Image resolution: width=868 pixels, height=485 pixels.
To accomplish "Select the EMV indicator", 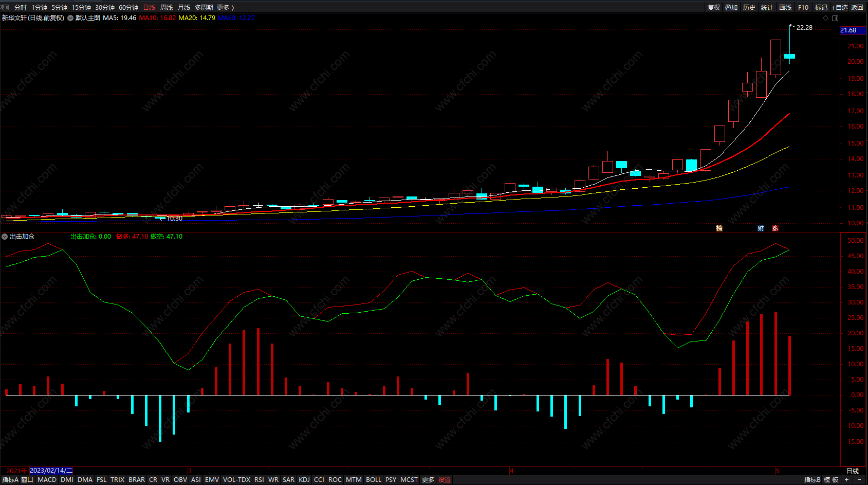I will click(x=212, y=480).
